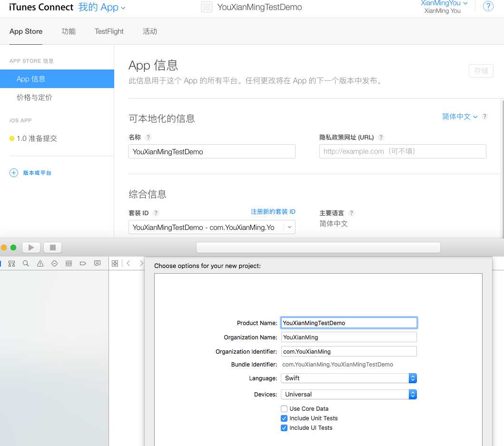Screen dimensions: 504x446
Task: Toggle the Use Core Data checkbox
Action: click(x=284, y=409)
